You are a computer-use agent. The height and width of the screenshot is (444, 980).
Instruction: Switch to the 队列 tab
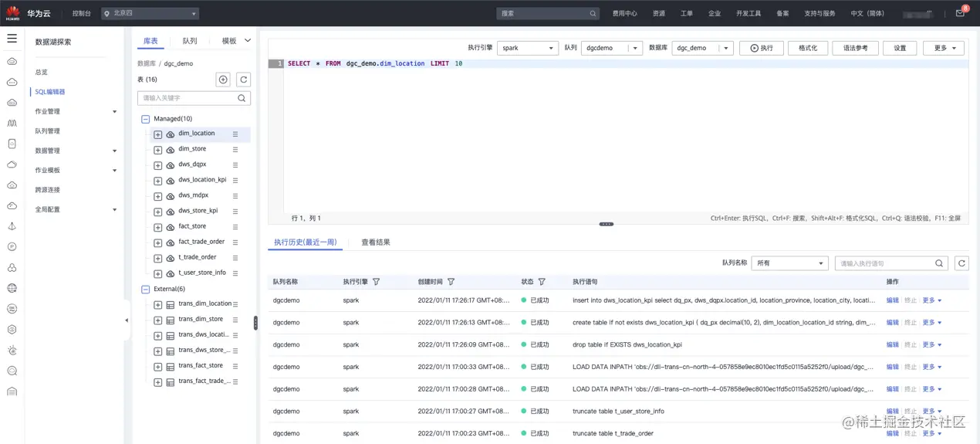pos(190,41)
